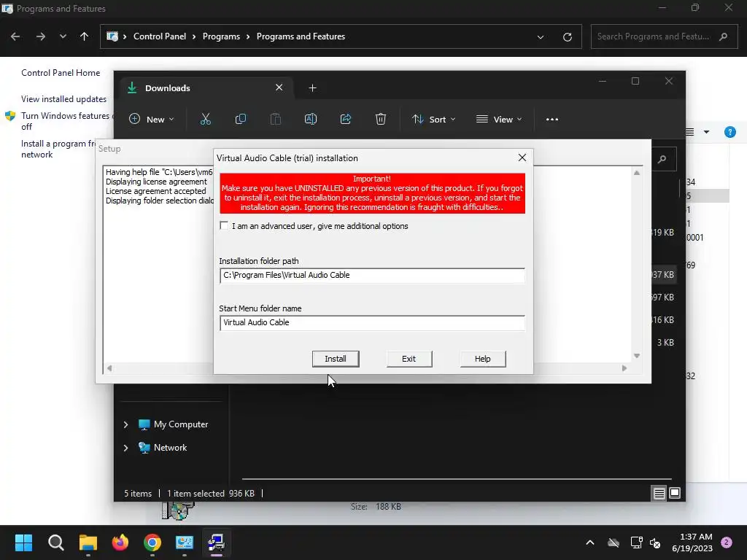The image size is (747, 560).
Task: Switch to large thumbnails view in Downloads
Action: click(675, 493)
